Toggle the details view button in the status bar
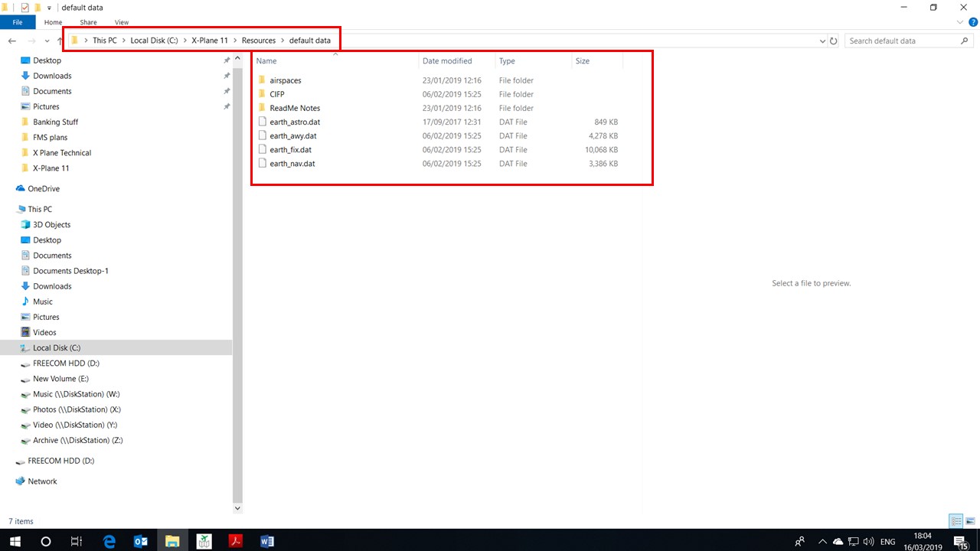 [955, 521]
